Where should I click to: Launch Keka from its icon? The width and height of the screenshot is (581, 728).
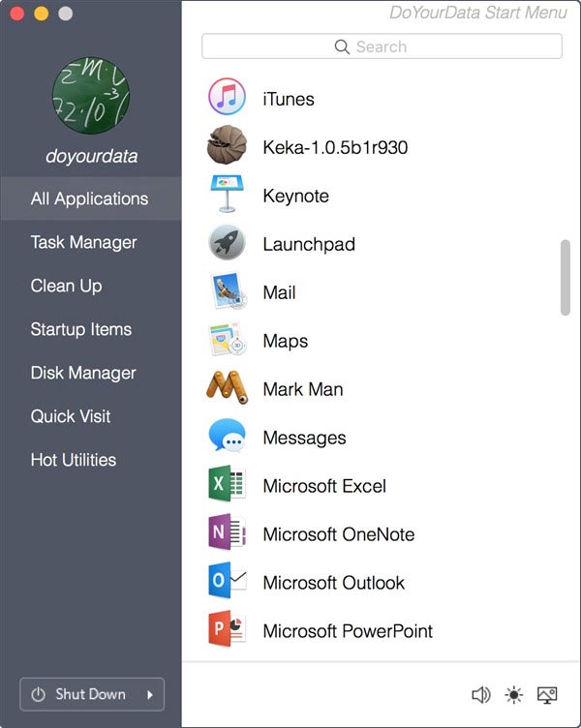pyautogui.click(x=227, y=145)
